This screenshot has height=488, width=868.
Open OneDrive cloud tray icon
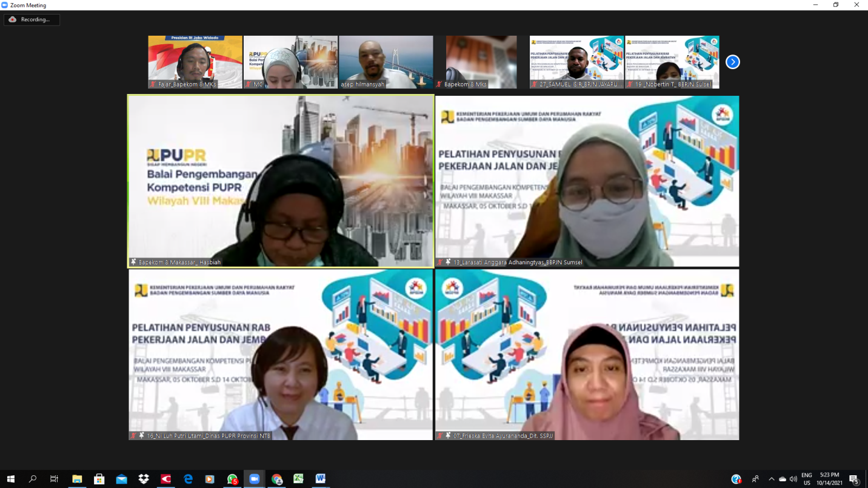coord(783,479)
